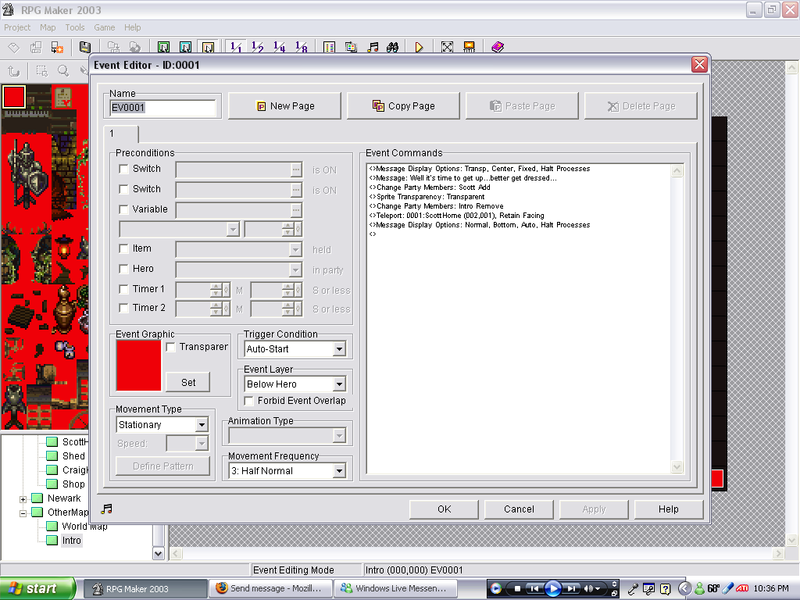
Task: Open the Resource Manager toolbar icon
Action: point(351,47)
